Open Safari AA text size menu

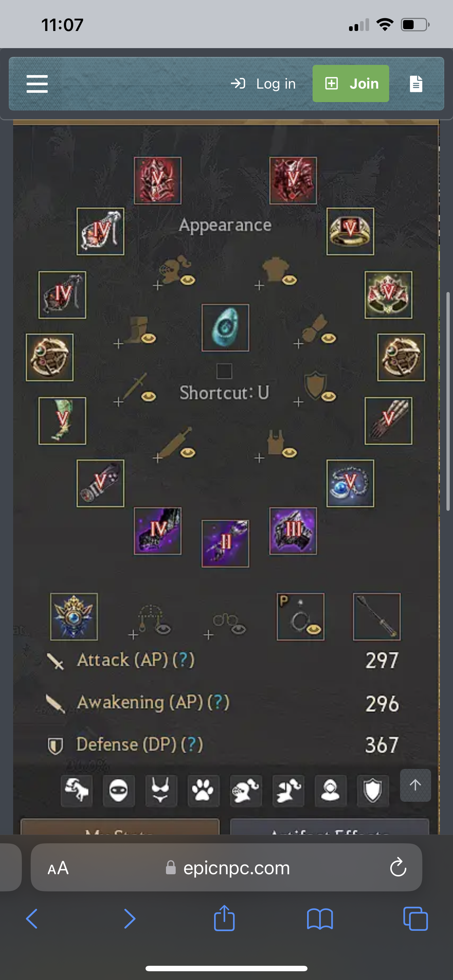[58, 868]
